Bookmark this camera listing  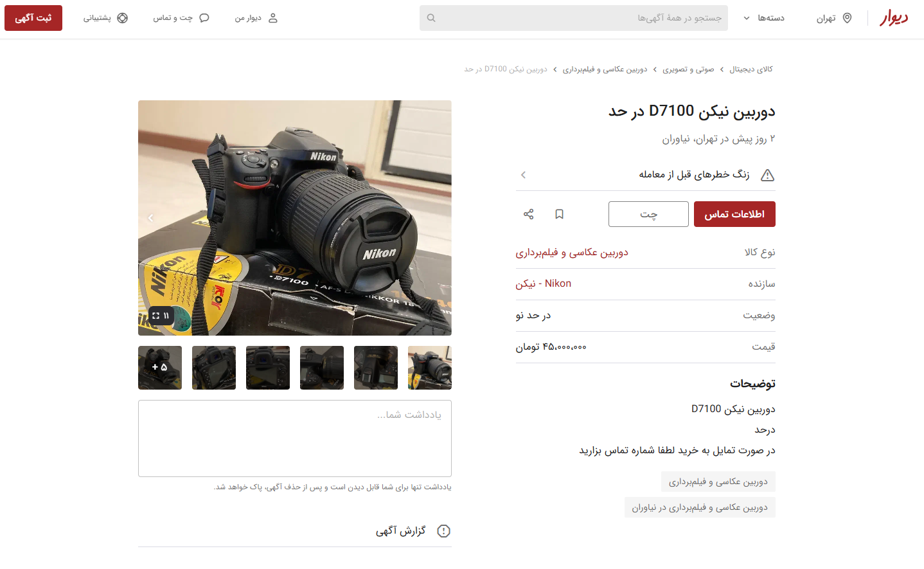(559, 213)
